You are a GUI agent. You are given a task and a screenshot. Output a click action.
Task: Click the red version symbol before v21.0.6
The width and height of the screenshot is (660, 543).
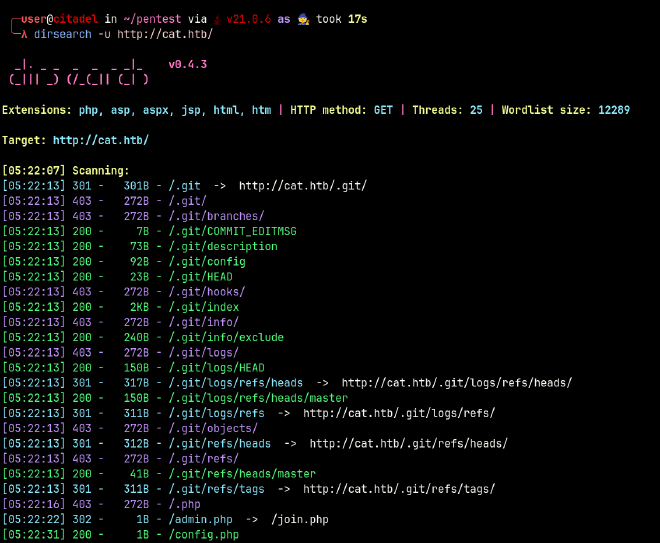tap(218, 19)
